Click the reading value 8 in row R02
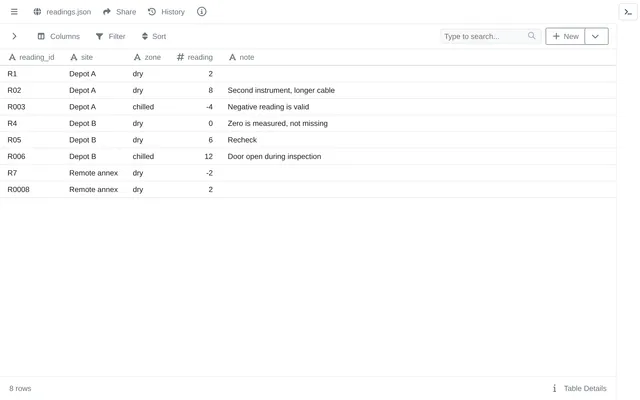This screenshot has height=400, width=640. pos(211,90)
